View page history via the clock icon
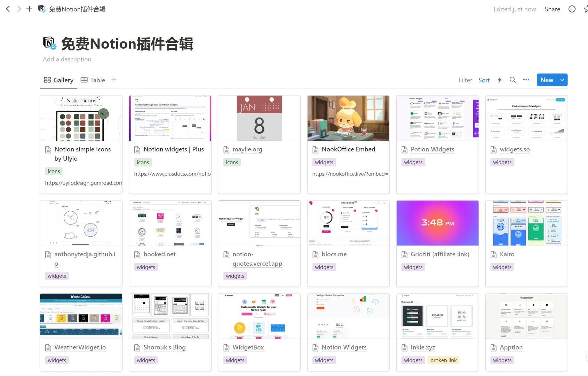 click(572, 9)
